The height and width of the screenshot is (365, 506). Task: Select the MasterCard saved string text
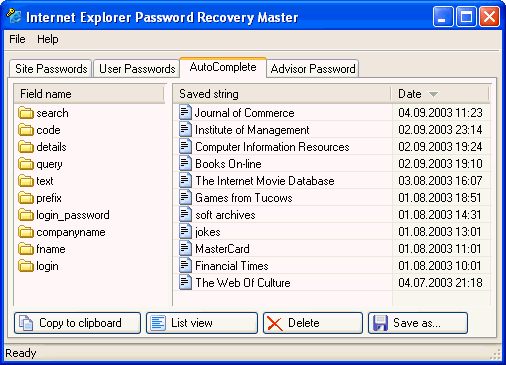(x=222, y=249)
